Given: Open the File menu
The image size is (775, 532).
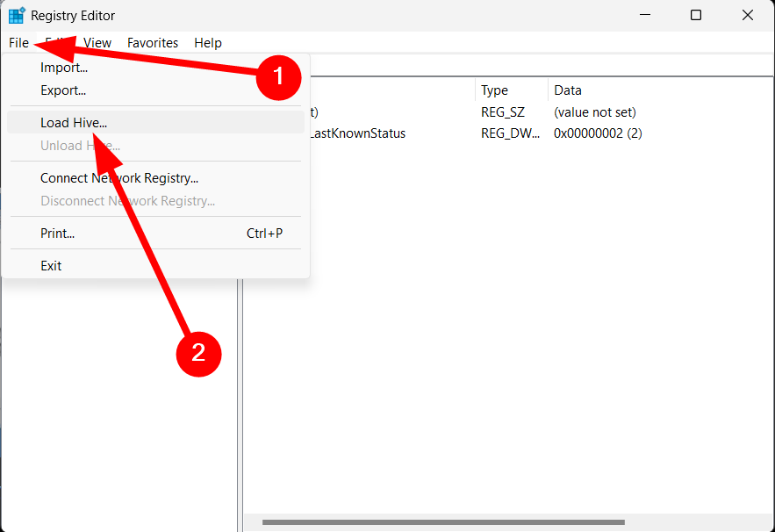Looking at the screenshot, I should coord(18,43).
